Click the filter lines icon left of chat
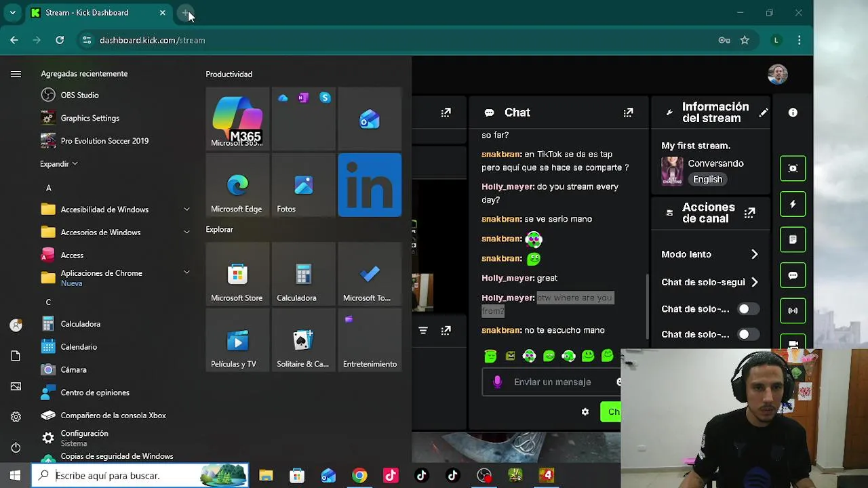Viewport: 868px width, 488px height. coord(423,331)
